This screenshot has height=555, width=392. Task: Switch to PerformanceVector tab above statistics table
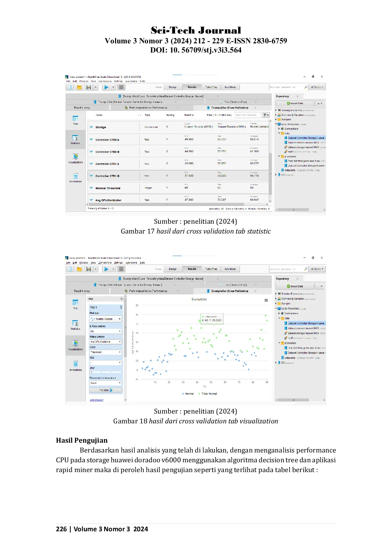[x=148, y=108]
